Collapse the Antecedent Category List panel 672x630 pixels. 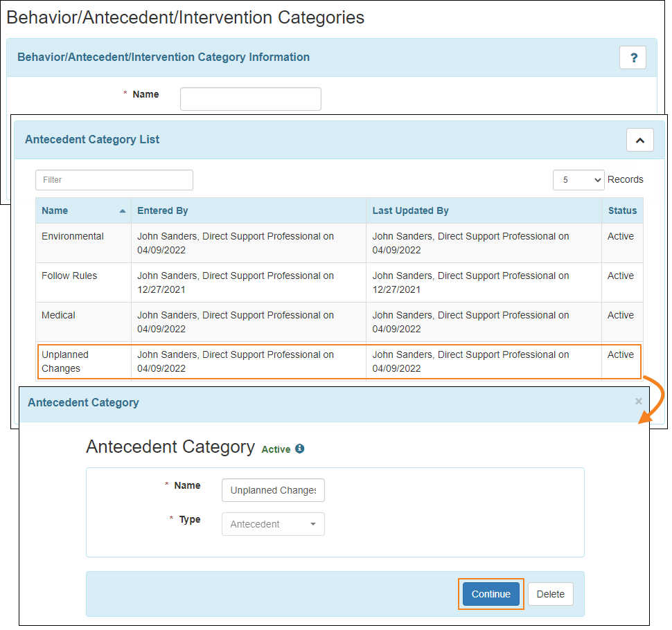(639, 140)
